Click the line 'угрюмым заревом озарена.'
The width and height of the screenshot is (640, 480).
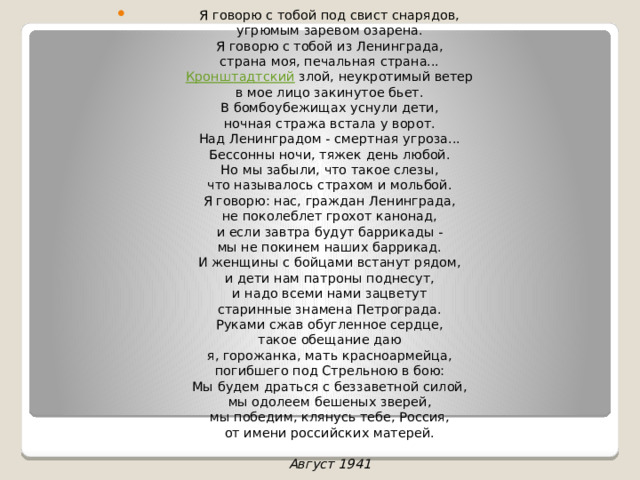click(x=329, y=31)
